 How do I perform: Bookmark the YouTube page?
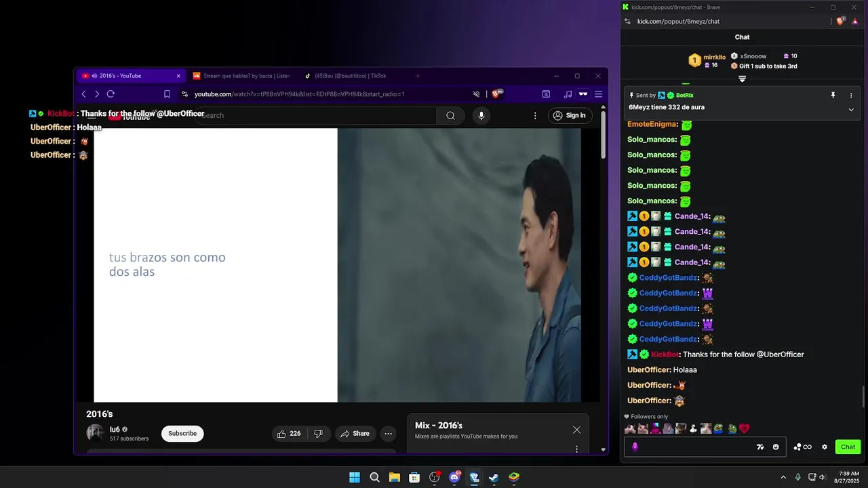click(x=167, y=94)
